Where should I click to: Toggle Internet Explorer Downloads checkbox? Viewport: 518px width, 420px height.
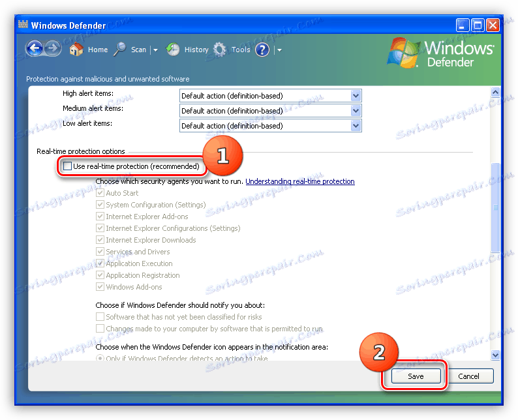coord(100,240)
